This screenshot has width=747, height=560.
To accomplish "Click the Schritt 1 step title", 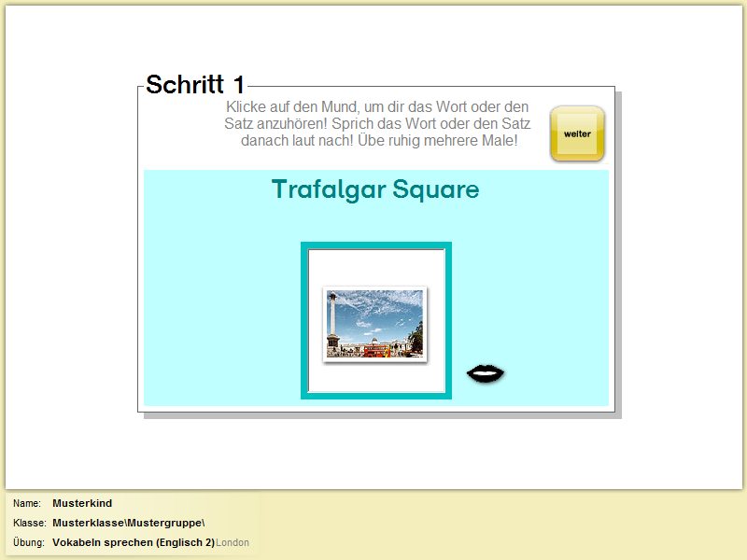I will (195, 85).
